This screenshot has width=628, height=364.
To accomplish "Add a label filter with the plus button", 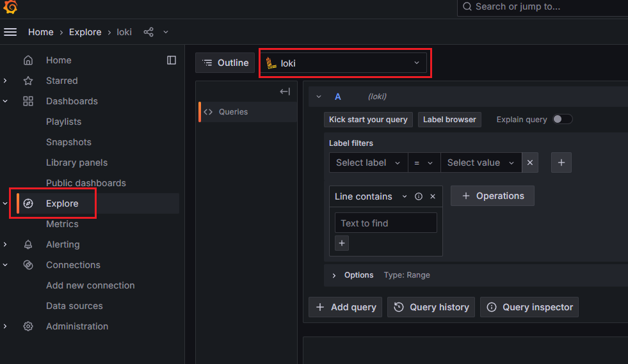I will [x=561, y=162].
